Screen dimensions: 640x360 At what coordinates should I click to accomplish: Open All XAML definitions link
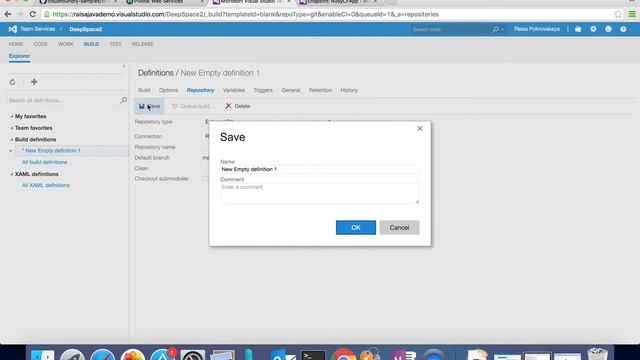[x=46, y=185]
